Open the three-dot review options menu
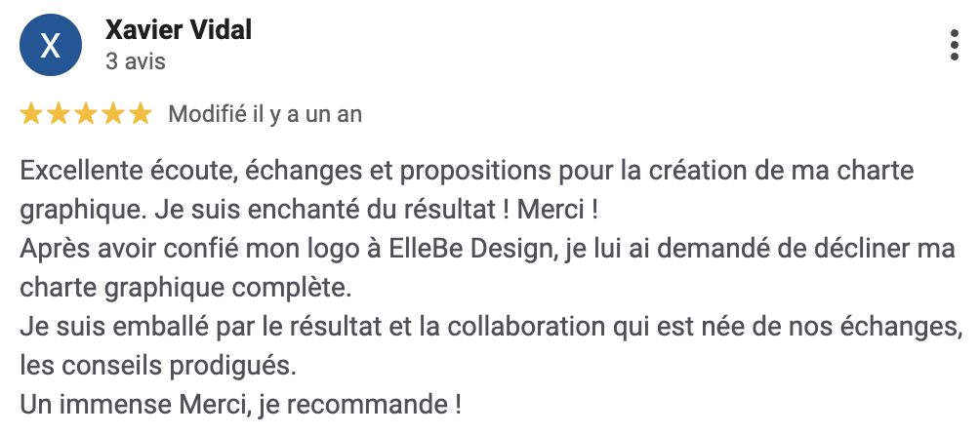 (954, 46)
